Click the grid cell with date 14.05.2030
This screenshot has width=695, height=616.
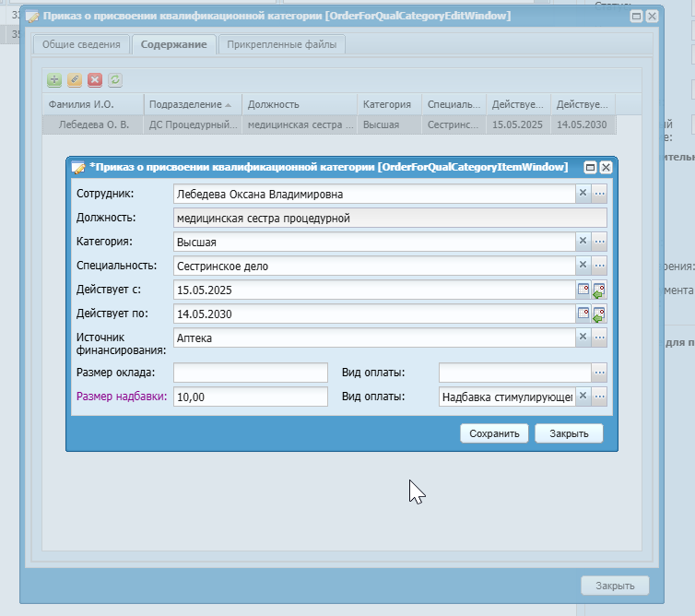[x=582, y=124]
